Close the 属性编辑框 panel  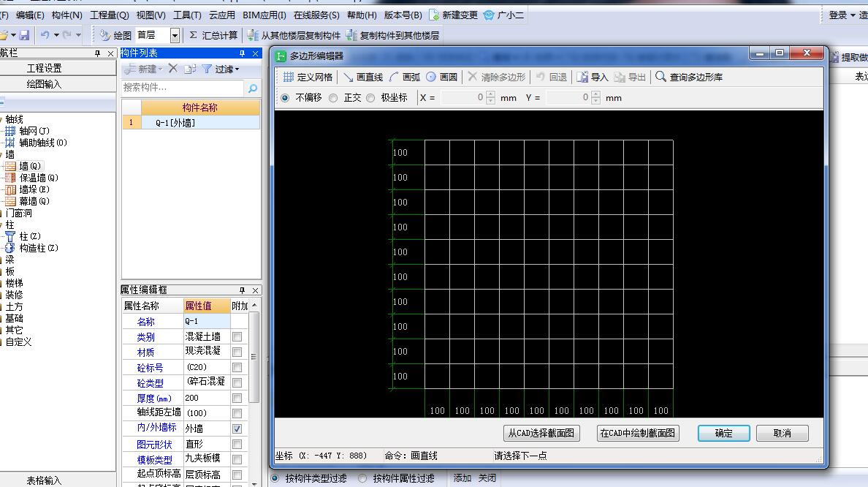click(x=255, y=290)
